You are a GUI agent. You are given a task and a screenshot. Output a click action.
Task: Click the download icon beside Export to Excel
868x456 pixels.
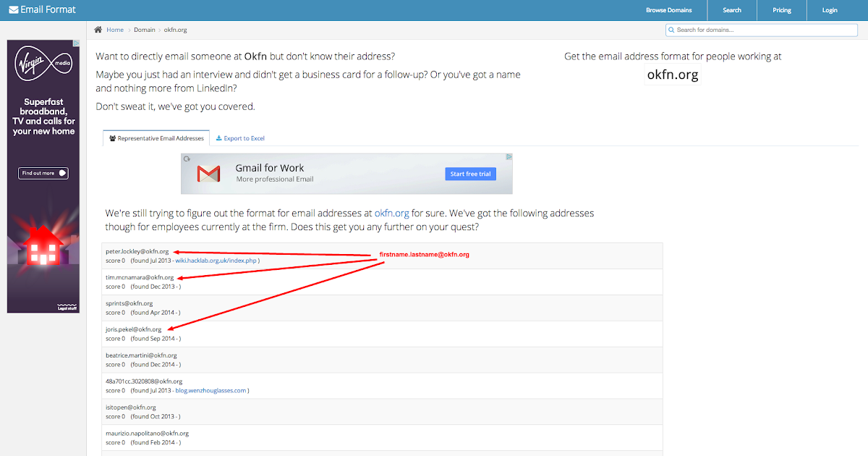pyautogui.click(x=219, y=138)
